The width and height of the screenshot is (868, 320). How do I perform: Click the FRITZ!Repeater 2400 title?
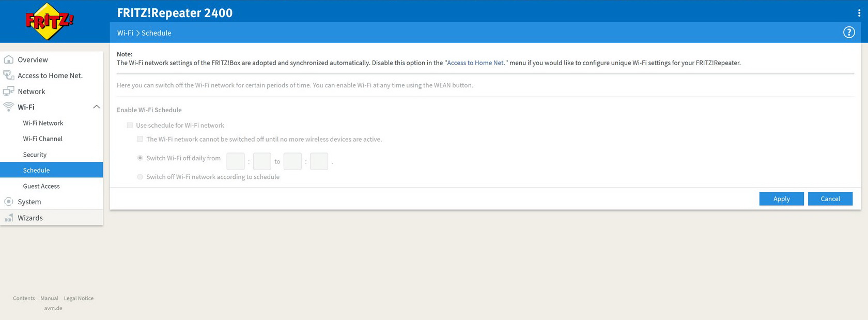pyautogui.click(x=175, y=13)
